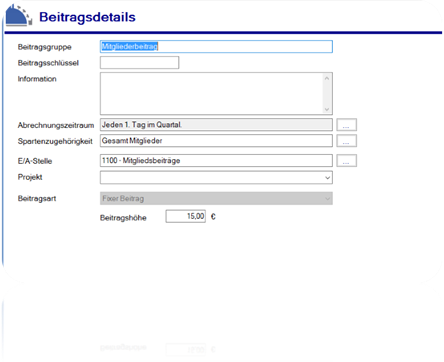Click the Beitragshöhe label
This screenshot has width=444, height=362.
(x=123, y=218)
